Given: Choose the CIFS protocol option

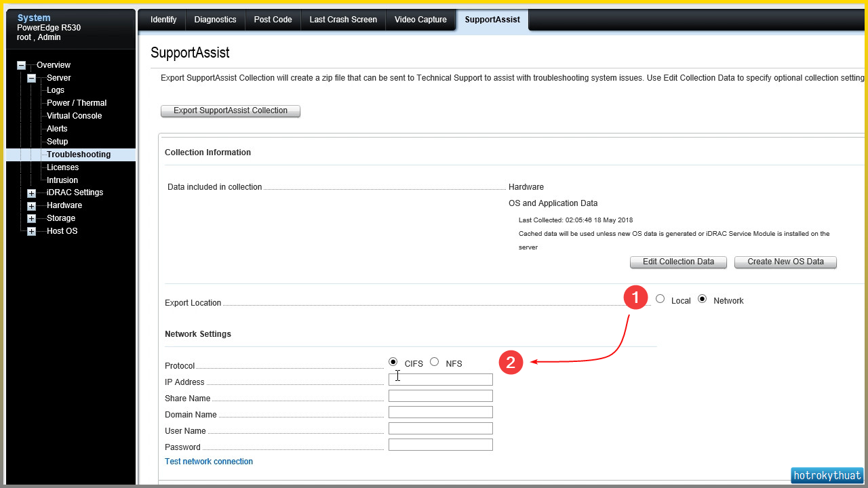Looking at the screenshot, I should coord(393,362).
